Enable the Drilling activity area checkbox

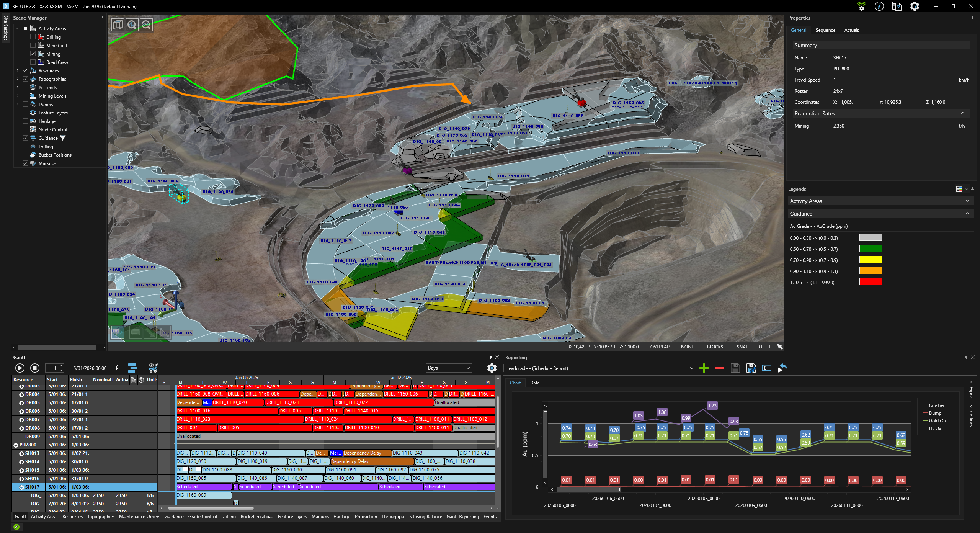[33, 37]
